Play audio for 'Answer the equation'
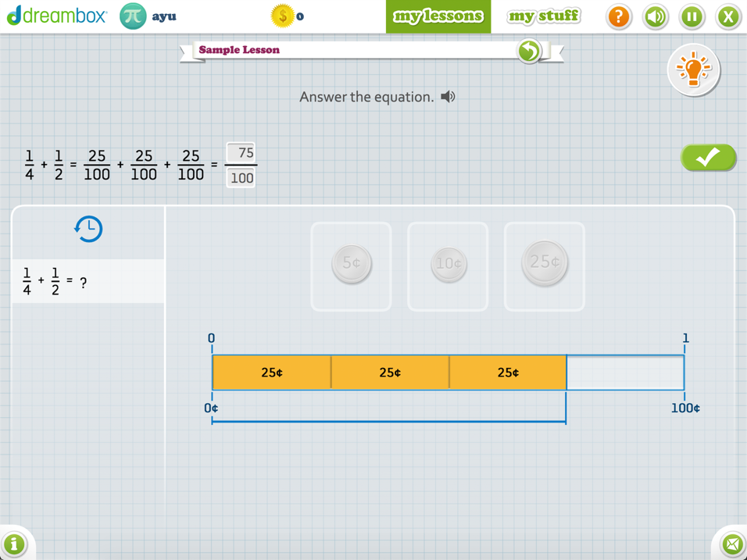Screen dimensions: 747x560 (448, 97)
